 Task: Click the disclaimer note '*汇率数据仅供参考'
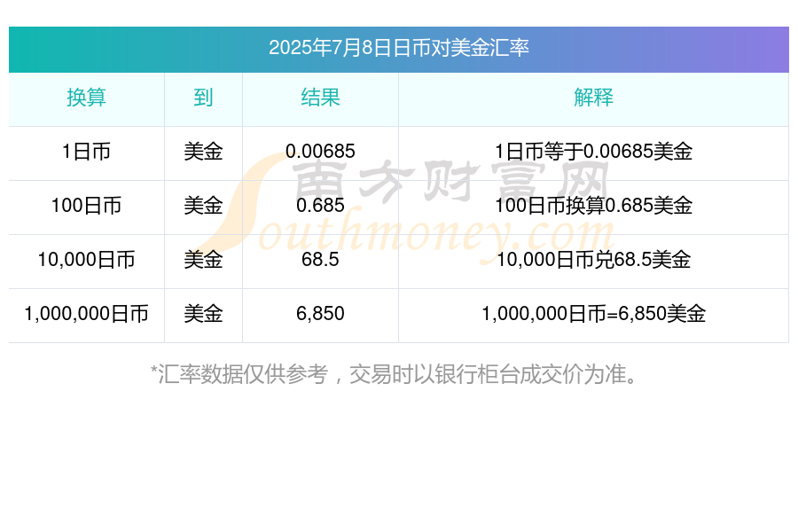pos(239,375)
